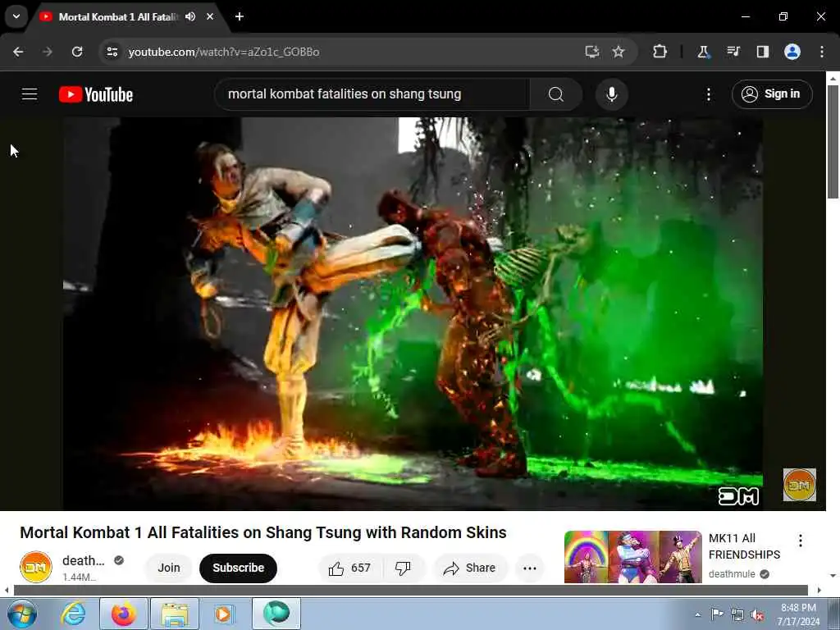840x630 pixels.
Task: Open more actions ellipsis under video
Action: click(x=530, y=568)
